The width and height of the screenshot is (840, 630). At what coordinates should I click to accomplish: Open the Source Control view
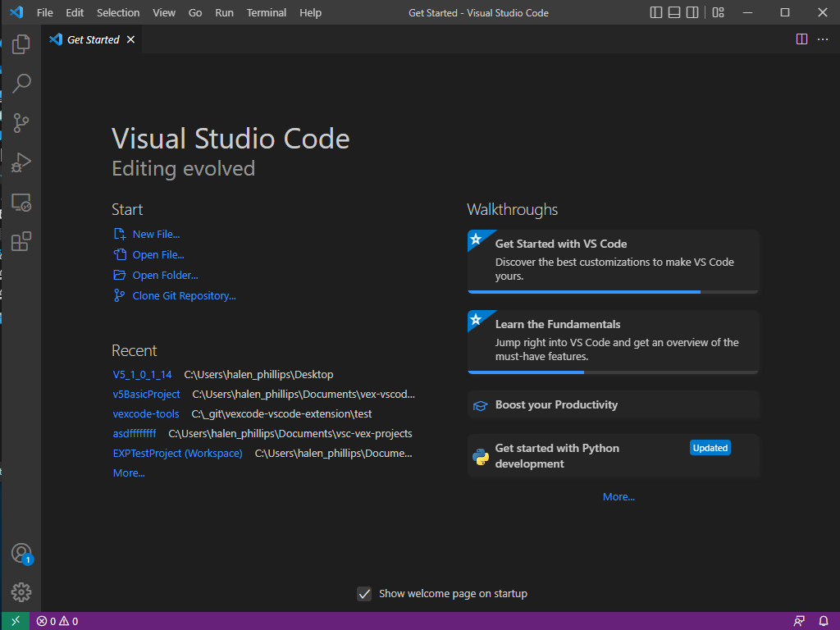click(21, 123)
